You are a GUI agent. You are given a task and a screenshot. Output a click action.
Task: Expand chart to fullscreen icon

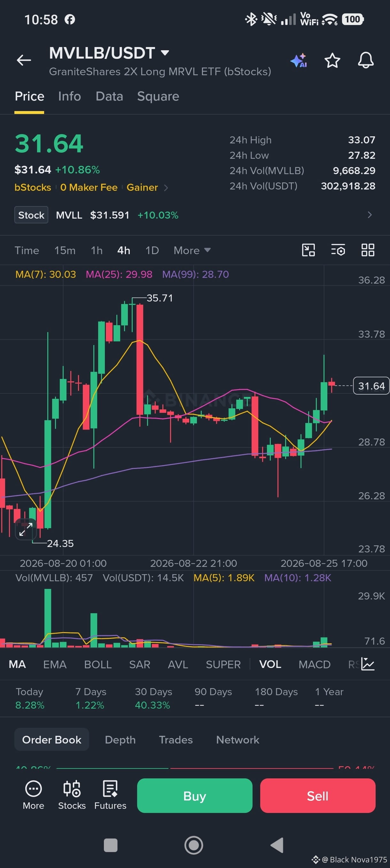point(26,529)
